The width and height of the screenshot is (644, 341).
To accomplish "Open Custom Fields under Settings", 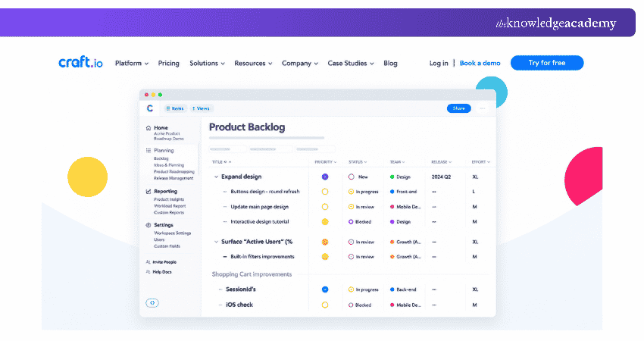I will tap(167, 246).
